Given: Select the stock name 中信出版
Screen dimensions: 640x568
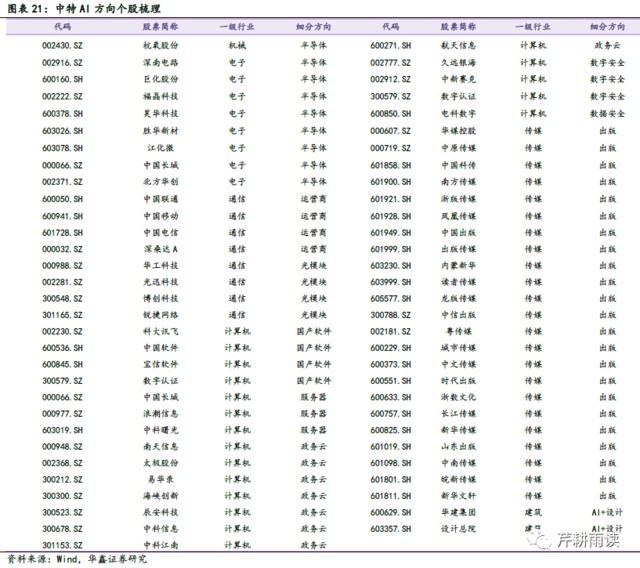Looking at the screenshot, I should tap(459, 315).
